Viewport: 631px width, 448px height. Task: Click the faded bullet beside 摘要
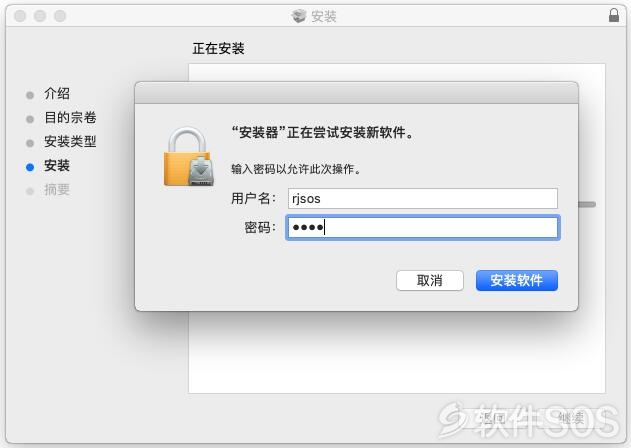point(30,191)
